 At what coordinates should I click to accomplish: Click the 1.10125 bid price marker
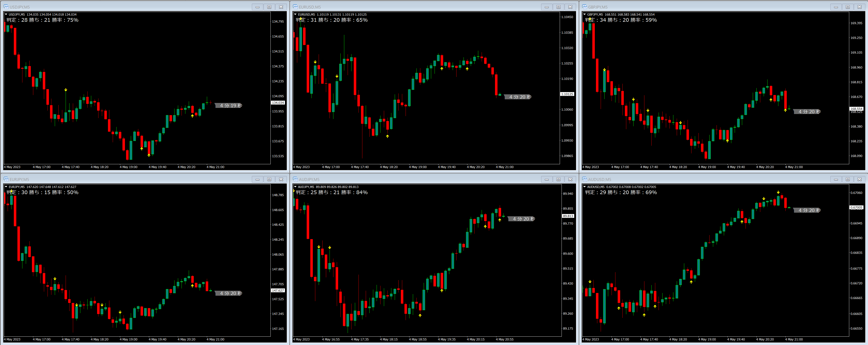pyautogui.click(x=567, y=94)
